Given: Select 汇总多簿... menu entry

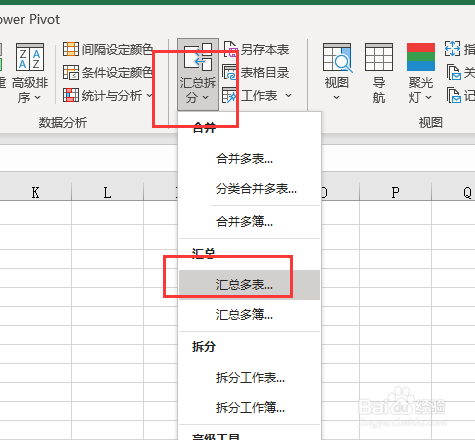Looking at the screenshot, I should coord(249,314).
